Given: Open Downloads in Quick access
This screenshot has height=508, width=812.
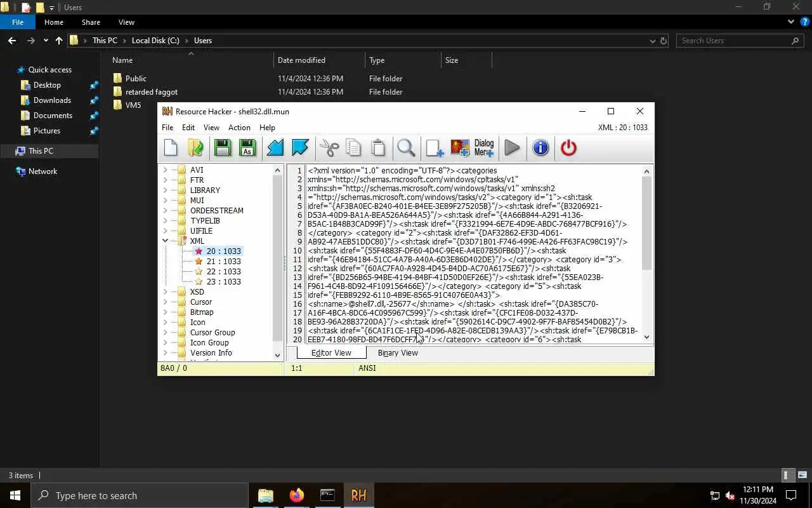Looking at the screenshot, I should point(52,100).
